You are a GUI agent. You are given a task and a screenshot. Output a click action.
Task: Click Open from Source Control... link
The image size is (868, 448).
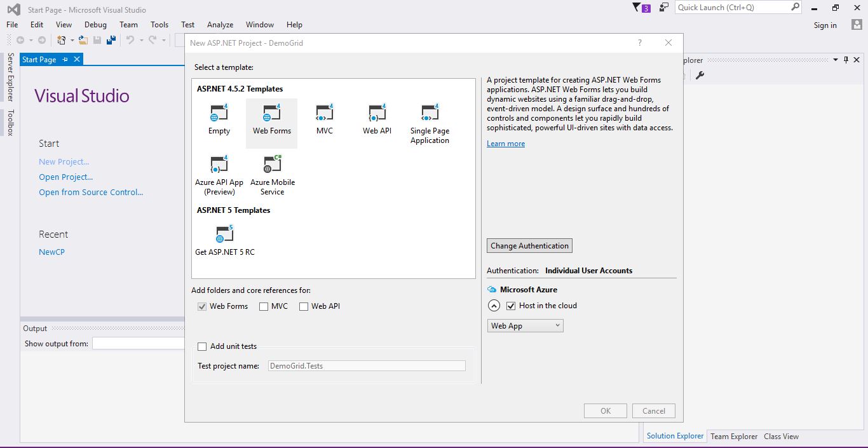click(91, 193)
